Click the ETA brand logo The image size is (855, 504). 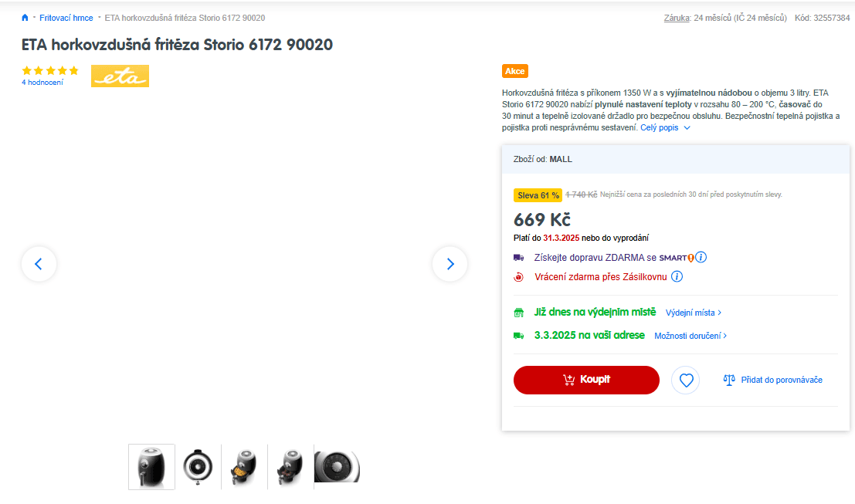click(120, 76)
